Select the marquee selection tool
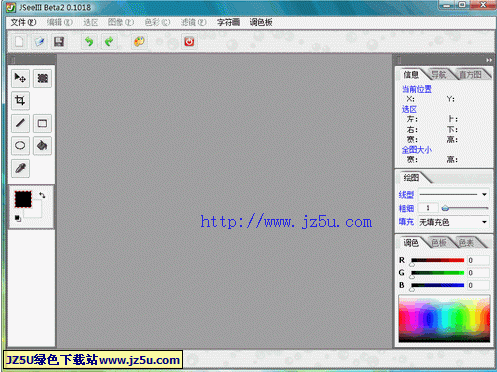497x372 pixels. (42, 78)
